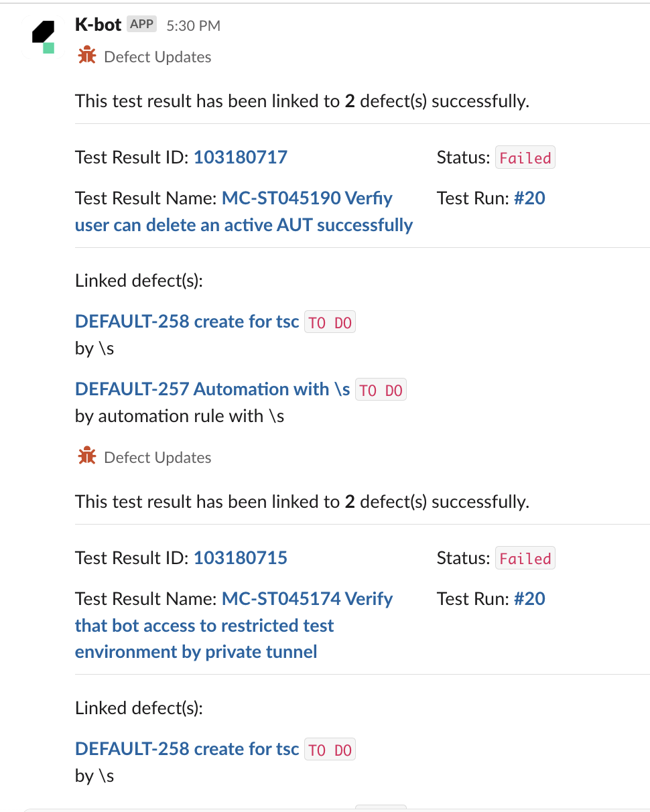
Task: Click the APP badge next to K-bot
Action: (x=141, y=23)
